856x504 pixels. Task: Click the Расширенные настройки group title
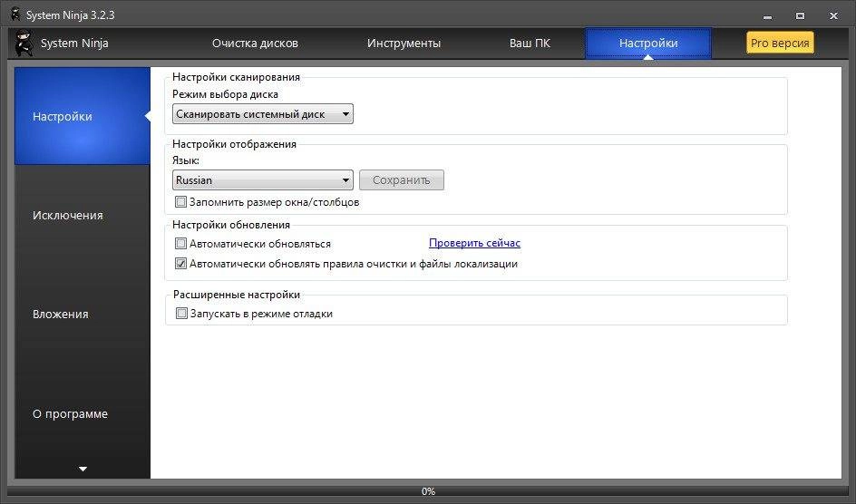point(237,294)
